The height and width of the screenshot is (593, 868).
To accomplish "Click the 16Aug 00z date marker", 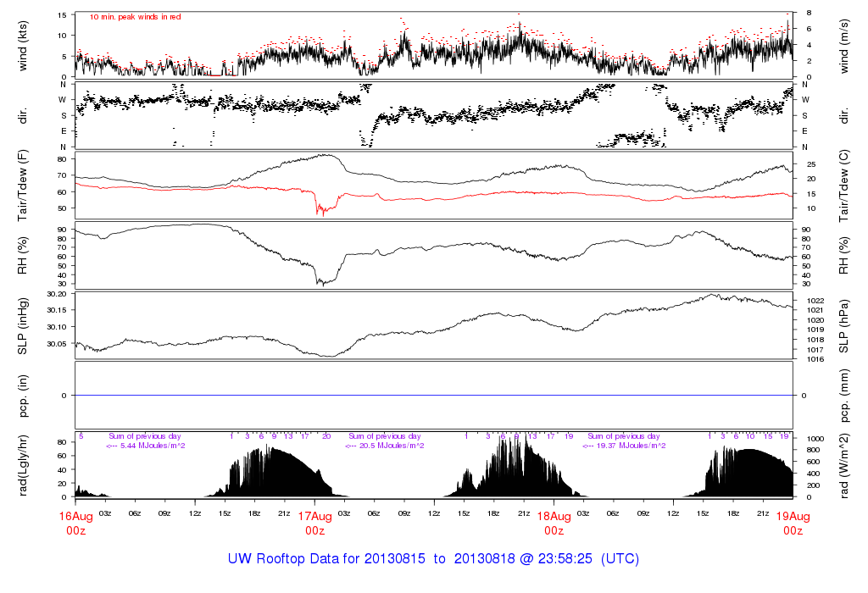I will 75,523.
